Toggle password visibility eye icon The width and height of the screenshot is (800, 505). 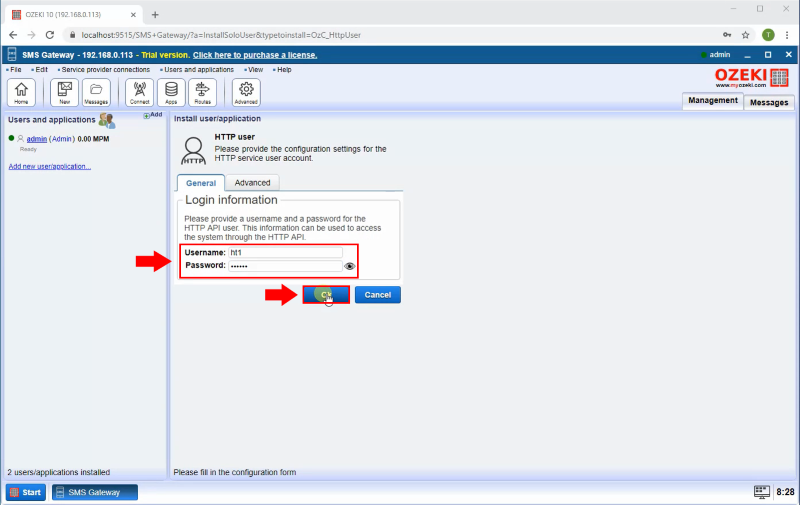click(349, 266)
